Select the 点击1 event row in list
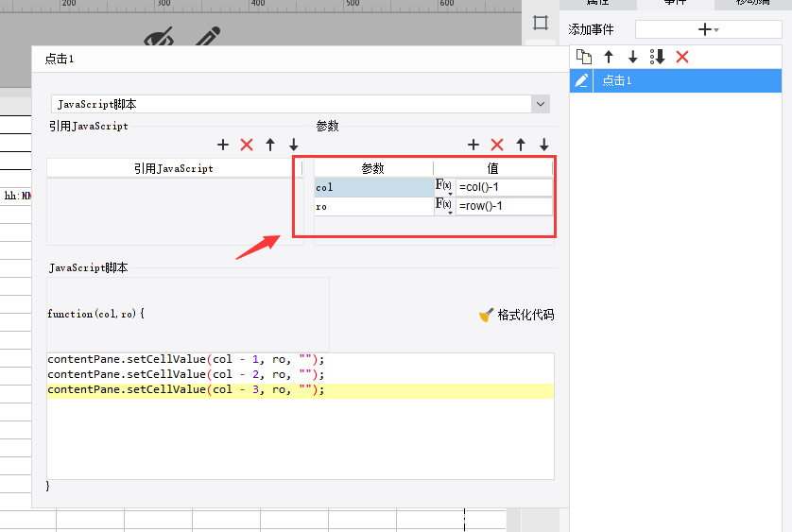This screenshot has height=532, width=792. 676,81
